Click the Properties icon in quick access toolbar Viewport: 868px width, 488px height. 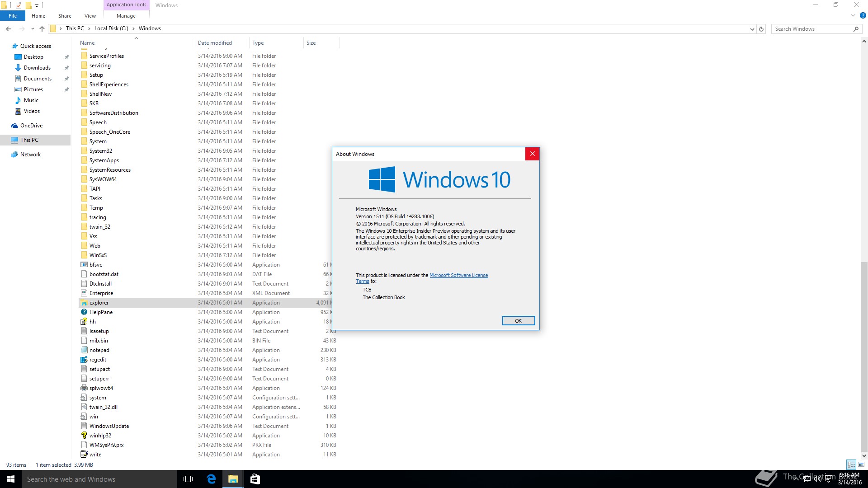click(x=19, y=5)
